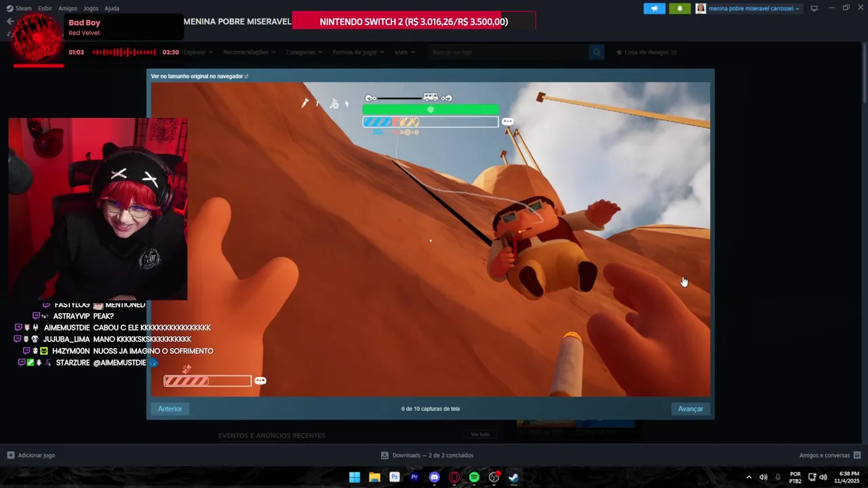
Task: Open Lista de desejos wishlist link
Action: [646, 52]
